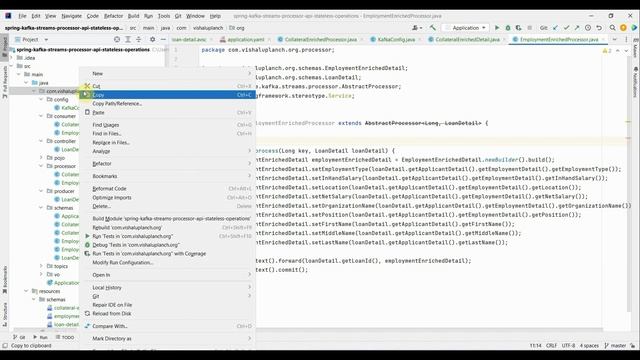The width and height of the screenshot is (640, 360).
Task: Click the vishaluplanch breadcrumb segment
Action: click(x=208, y=28)
